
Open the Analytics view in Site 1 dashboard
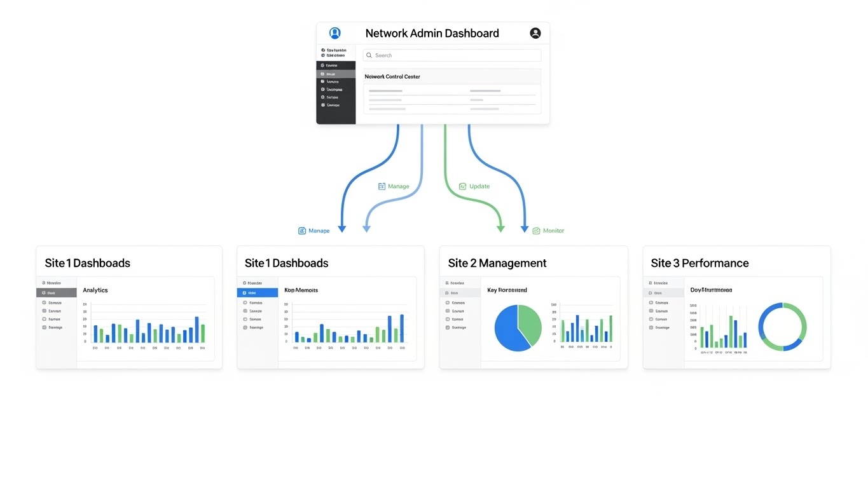pyautogui.click(x=95, y=290)
